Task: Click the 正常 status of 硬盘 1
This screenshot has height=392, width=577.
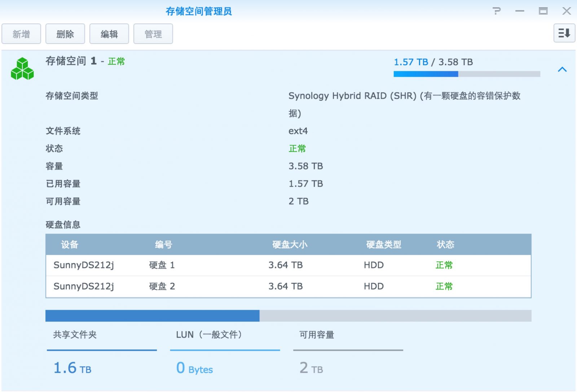Action: pyautogui.click(x=444, y=265)
